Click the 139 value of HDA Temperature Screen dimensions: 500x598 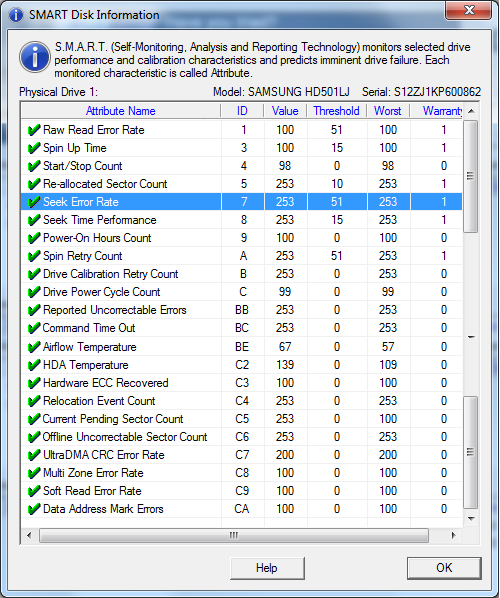[x=285, y=365]
